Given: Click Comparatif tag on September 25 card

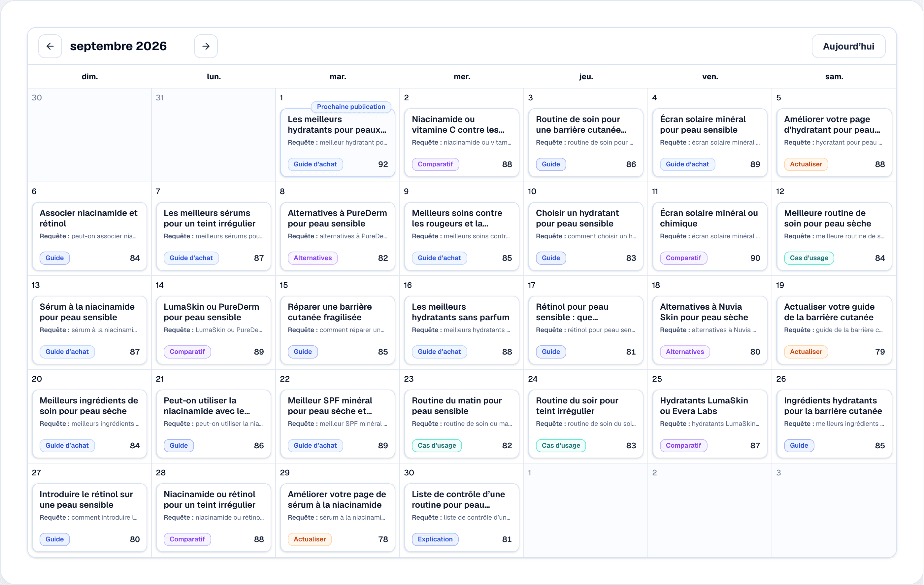Looking at the screenshot, I should [683, 445].
